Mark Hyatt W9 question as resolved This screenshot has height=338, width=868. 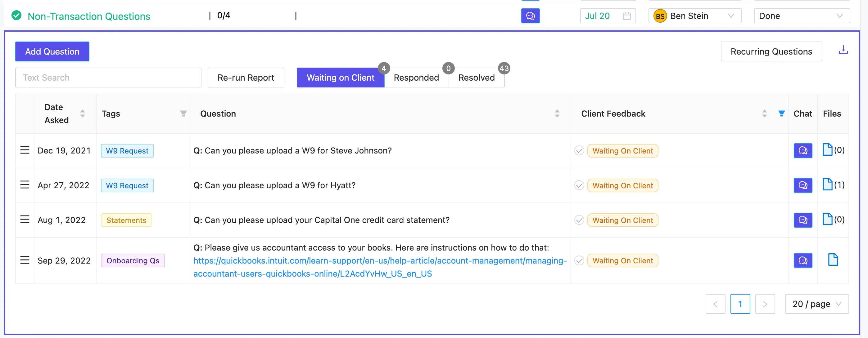coord(579,185)
